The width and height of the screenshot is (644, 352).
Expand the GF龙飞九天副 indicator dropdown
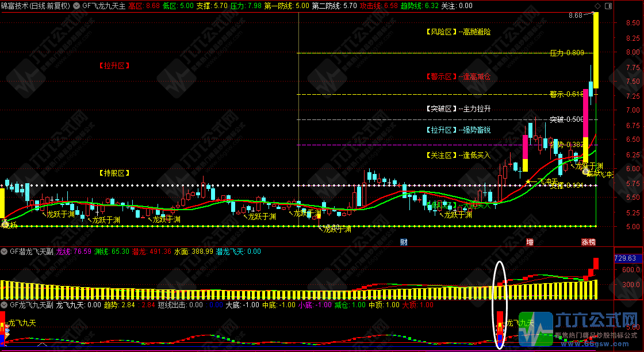click(x=4, y=305)
